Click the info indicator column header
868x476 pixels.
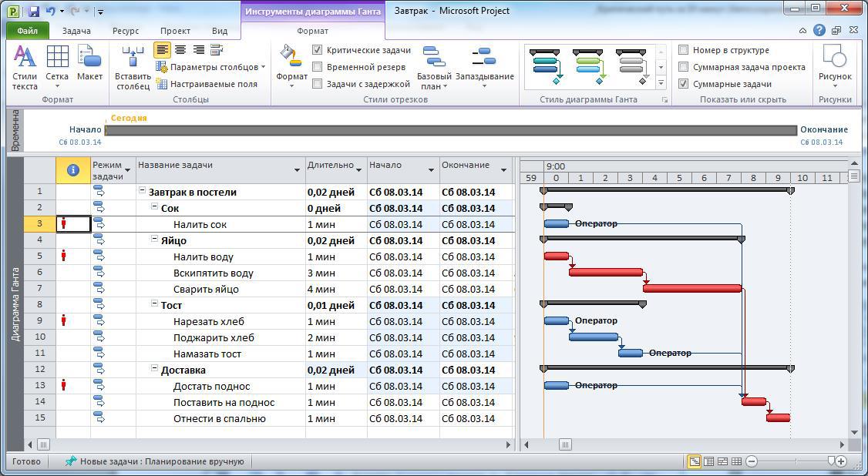pyautogui.click(x=72, y=170)
